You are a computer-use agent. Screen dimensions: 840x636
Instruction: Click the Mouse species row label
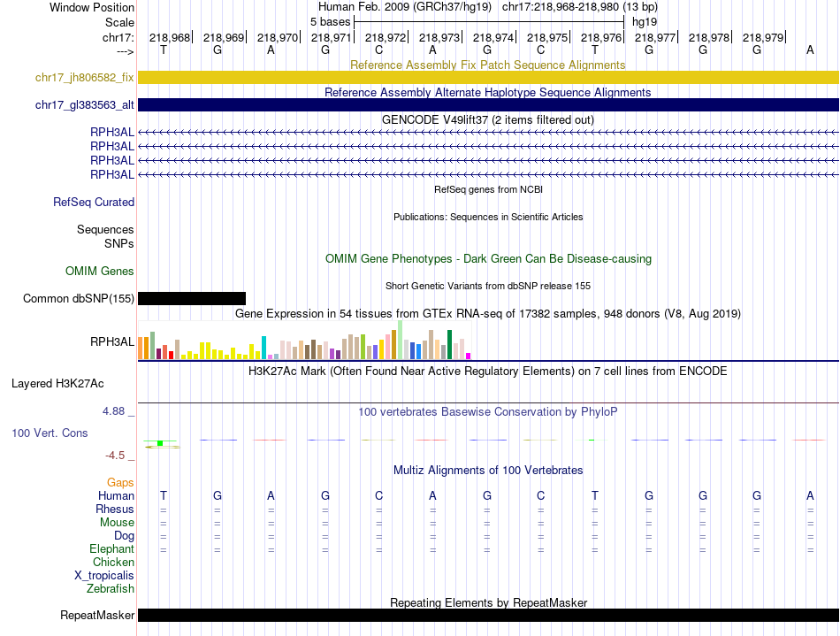click(117, 523)
